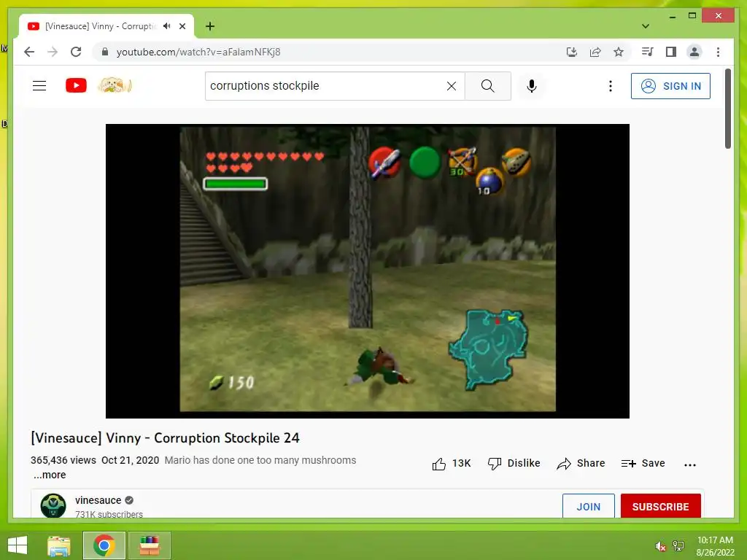Open the Windows Start menu

coord(18,545)
